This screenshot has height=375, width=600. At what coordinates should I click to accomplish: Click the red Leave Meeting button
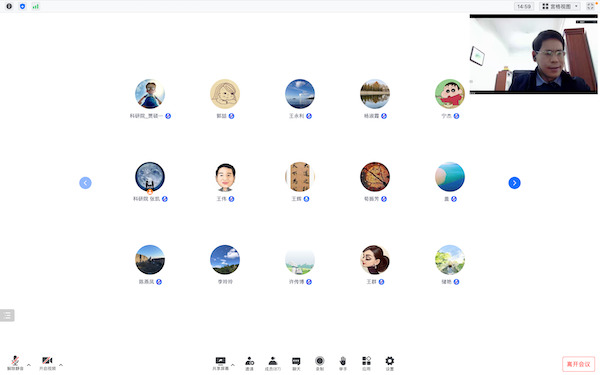point(578,364)
